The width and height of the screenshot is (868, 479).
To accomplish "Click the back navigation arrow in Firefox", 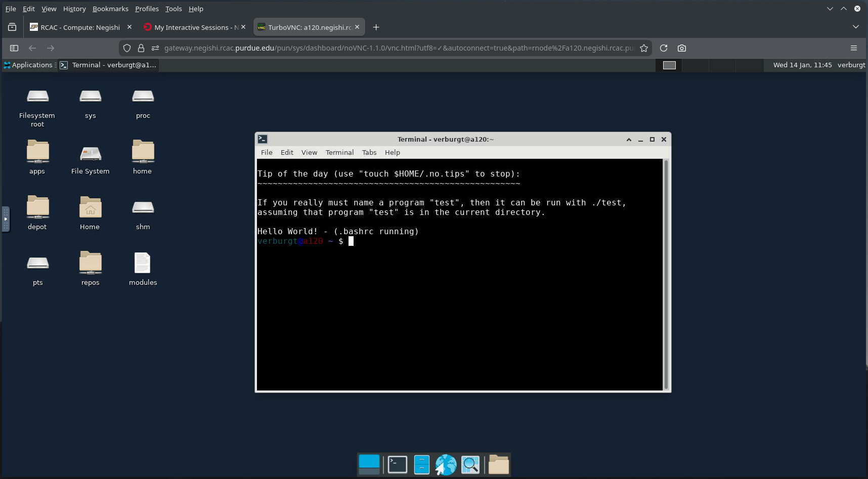I will coord(32,48).
